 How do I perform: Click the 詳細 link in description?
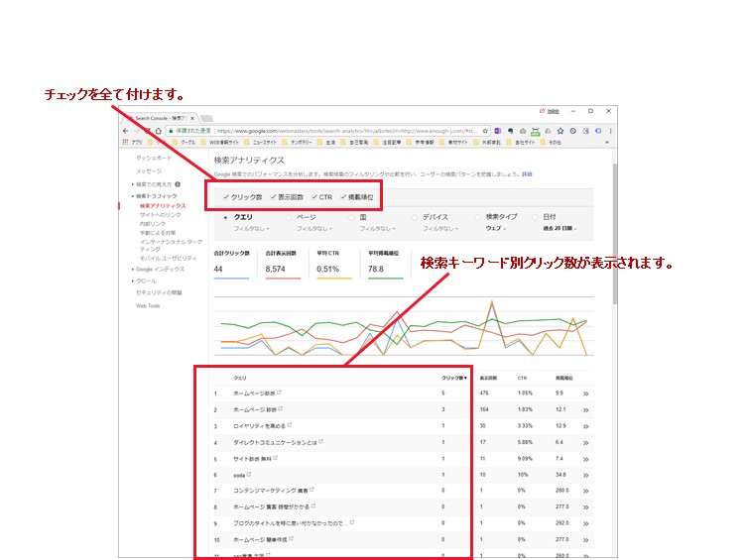[x=527, y=174]
